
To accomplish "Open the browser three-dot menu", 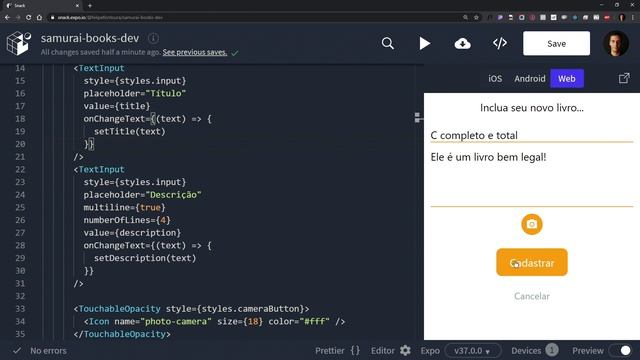I will point(633,18).
